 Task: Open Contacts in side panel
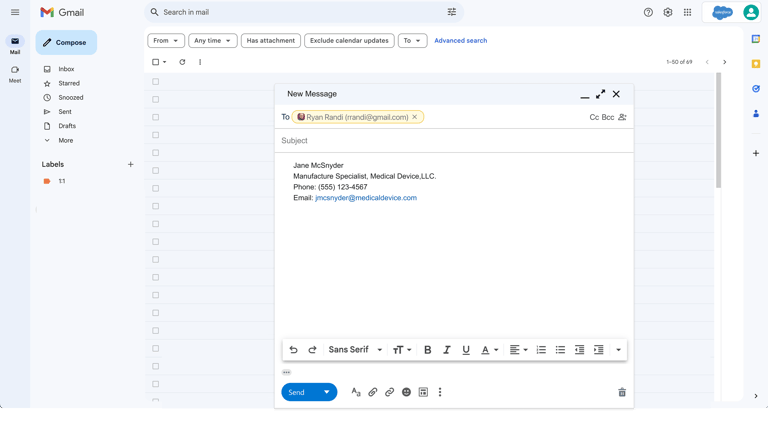click(x=756, y=114)
